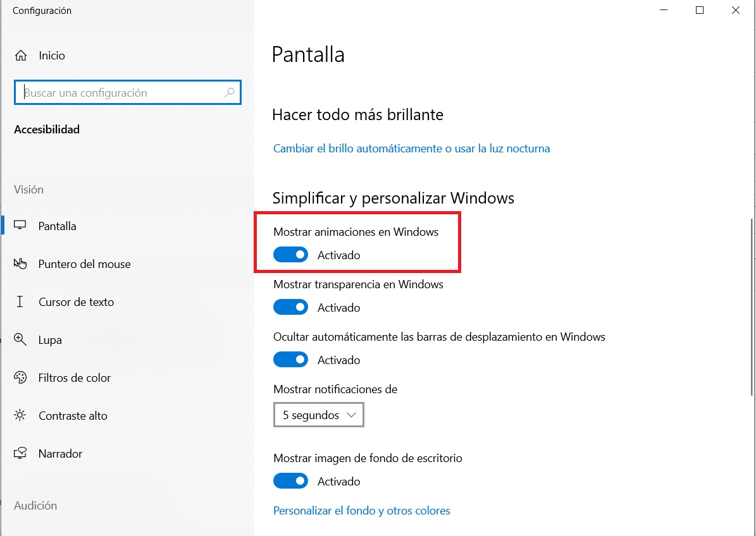
Task: Open the Puntero del mouse icon
Action: tap(20, 264)
